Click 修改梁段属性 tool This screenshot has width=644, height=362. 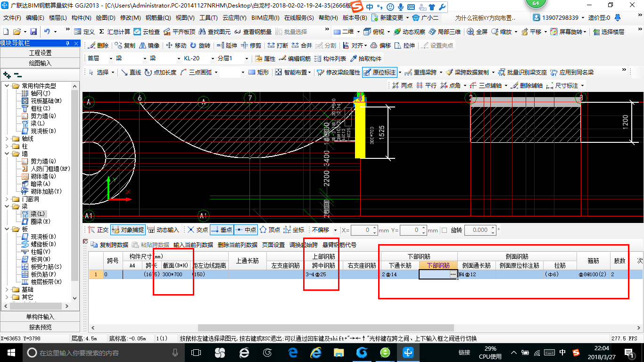coord(338,73)
